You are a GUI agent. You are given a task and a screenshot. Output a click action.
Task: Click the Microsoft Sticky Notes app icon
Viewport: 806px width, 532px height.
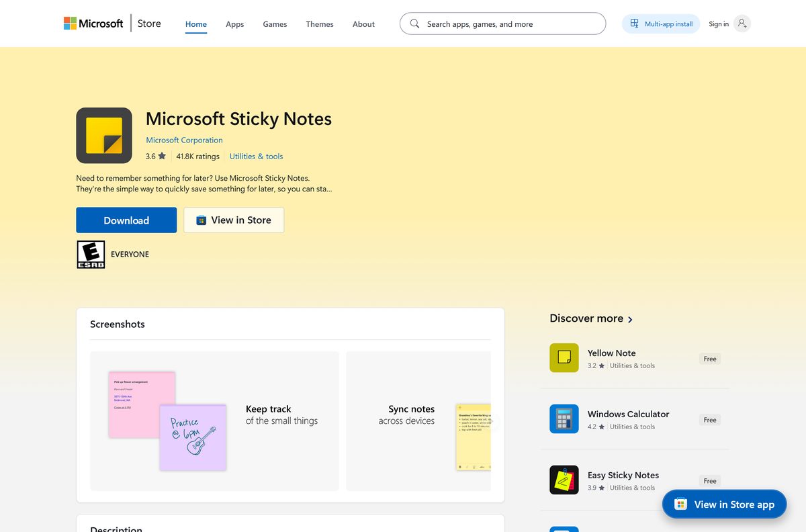pos(104,136)
